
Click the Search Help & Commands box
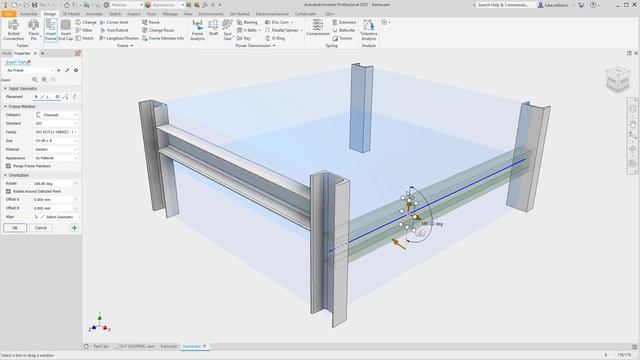504,5
